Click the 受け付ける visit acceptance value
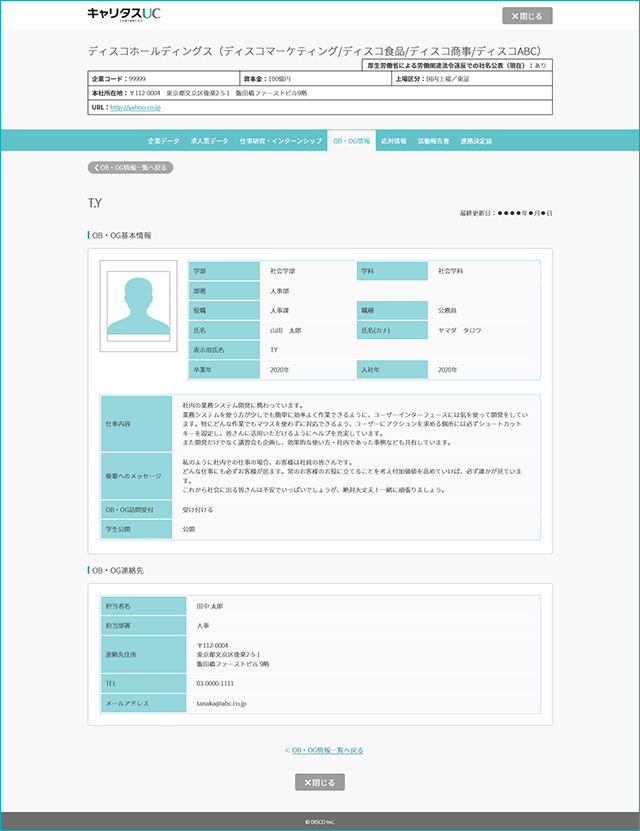 pos(198,510)
